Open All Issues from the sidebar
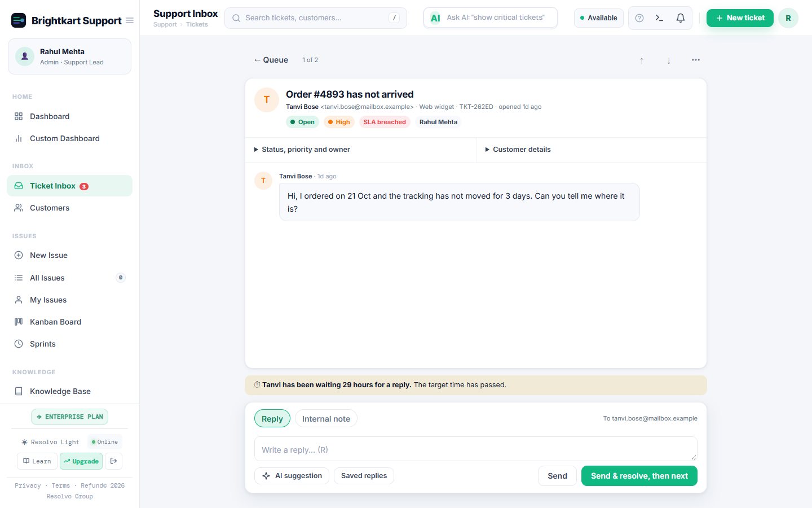This screenshot has width=812, height=508. (x=69, y=278)
